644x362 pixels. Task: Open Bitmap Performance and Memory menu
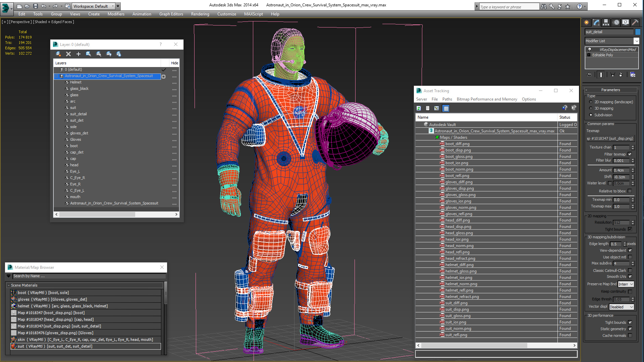[487, 99]
